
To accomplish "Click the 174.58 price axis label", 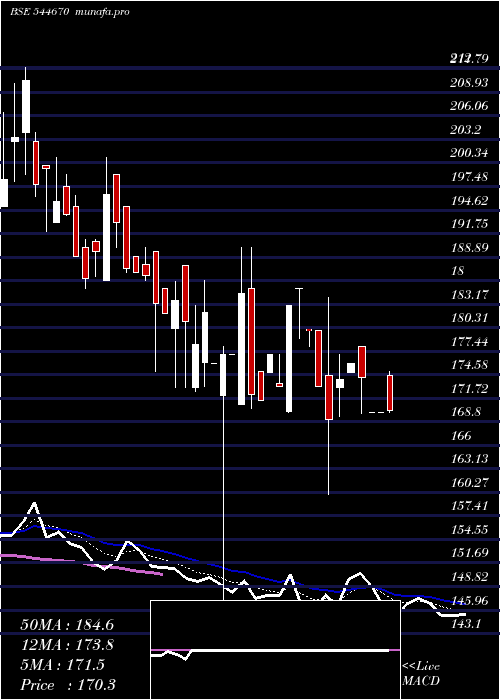I will (x=469, y=366).
